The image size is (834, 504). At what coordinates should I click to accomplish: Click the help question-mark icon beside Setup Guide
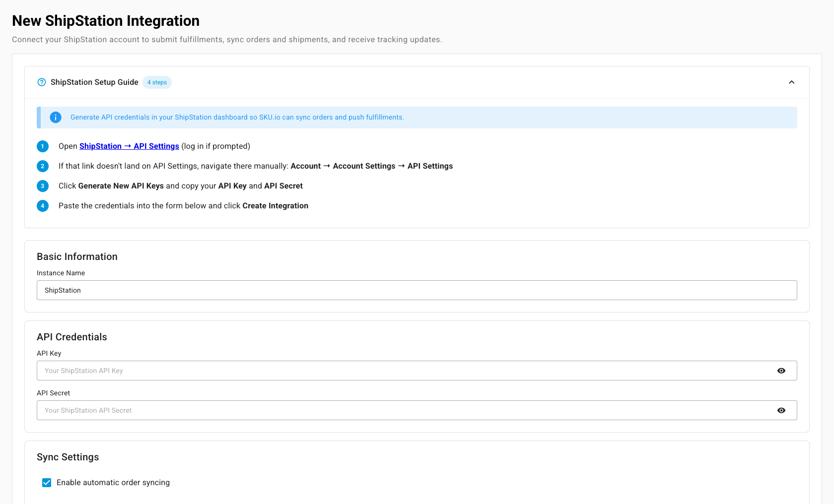pyautogui.click(x=42, y=82)
